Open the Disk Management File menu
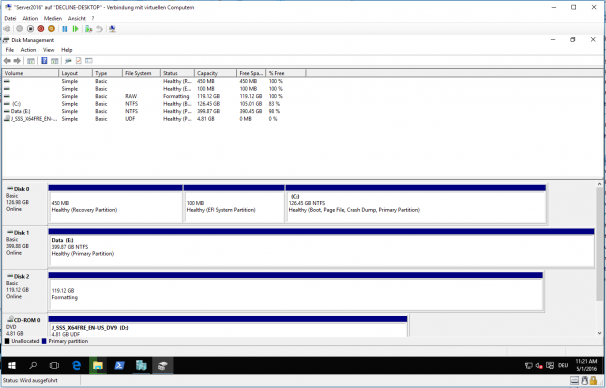606x388 pixels. (10, 50)
